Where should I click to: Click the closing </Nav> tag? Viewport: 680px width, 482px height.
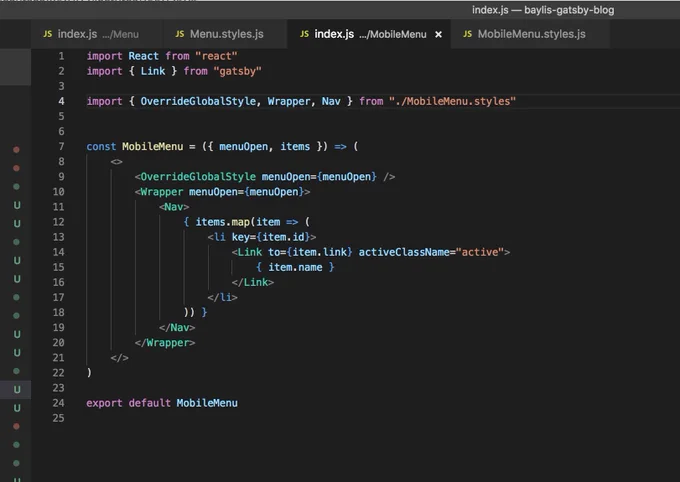click(x=177, y=328)
